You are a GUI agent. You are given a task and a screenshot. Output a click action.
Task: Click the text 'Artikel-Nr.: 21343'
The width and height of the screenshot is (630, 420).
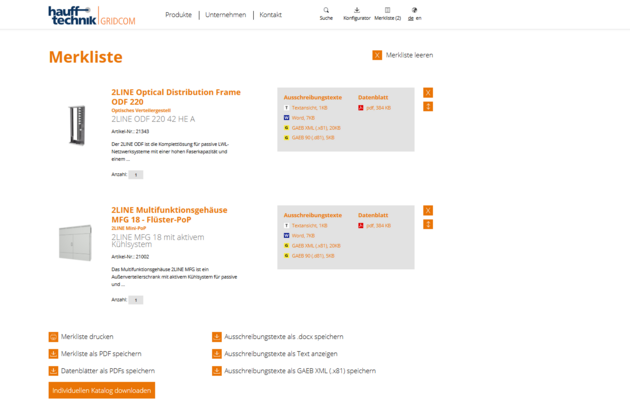[130, 131]
